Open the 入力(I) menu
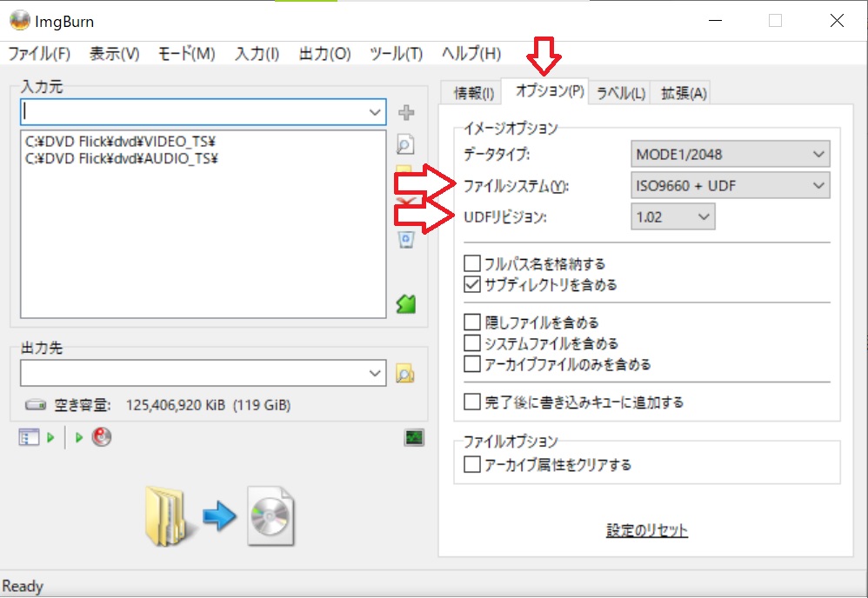 click(x=257, y=54)
